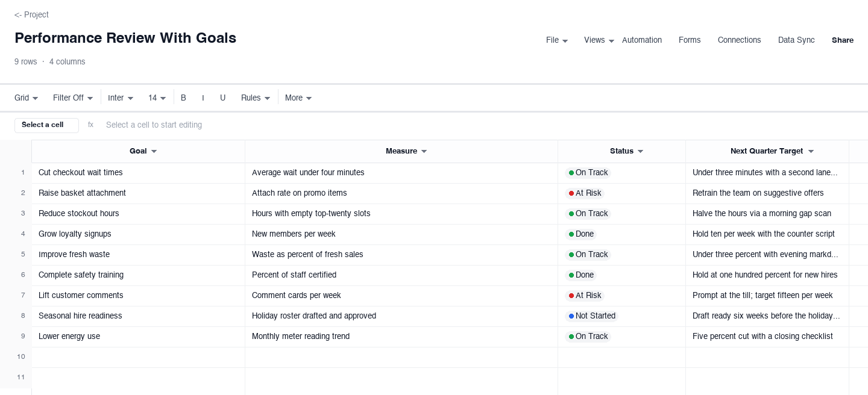Select Hold at one hundred percent cell
Screen dimensions: 868x395
click(x=767, y=275)
